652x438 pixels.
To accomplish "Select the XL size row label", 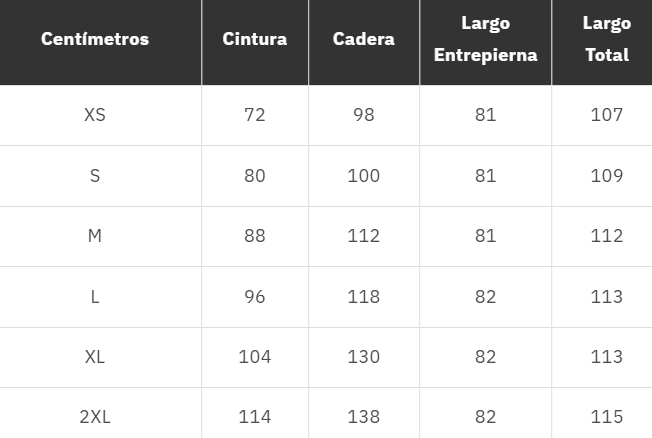I will point(95,357).
